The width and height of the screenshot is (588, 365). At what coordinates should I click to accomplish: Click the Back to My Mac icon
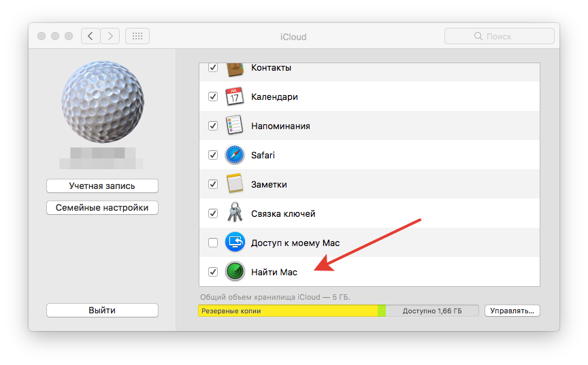[x=235, y=242]
